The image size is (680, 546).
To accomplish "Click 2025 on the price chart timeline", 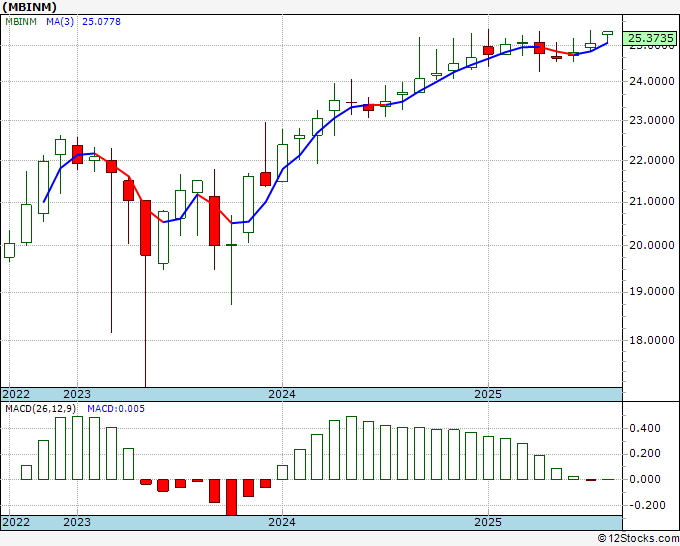I will (488, 394).
